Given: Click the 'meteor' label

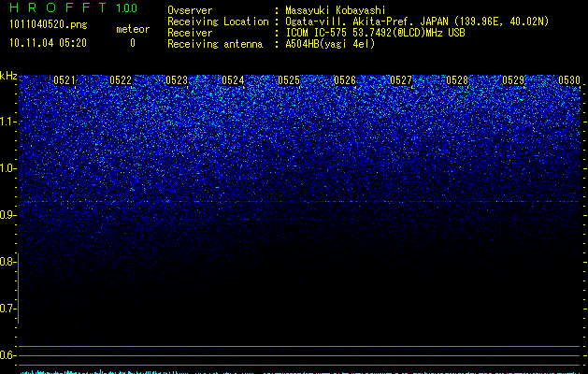Looking at the screenshot, I should click(133, 29).
